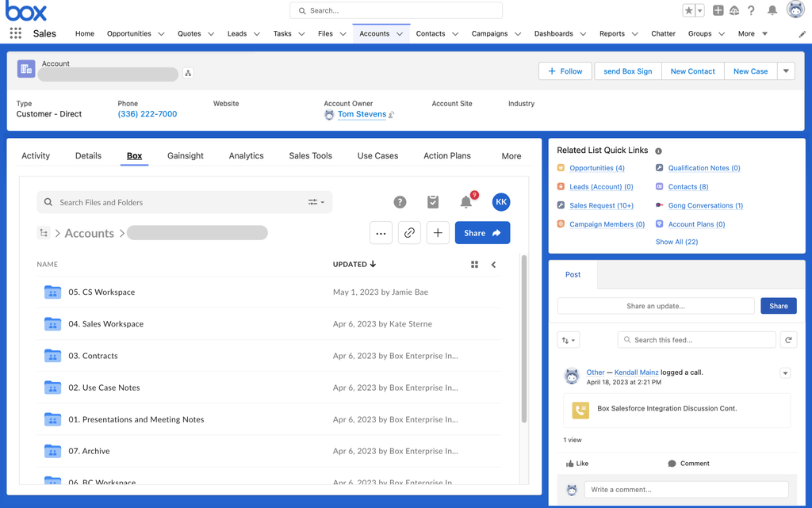Switch to the Activity tab
The width and height of the screenshot is (812, 508).
(36, 155)
